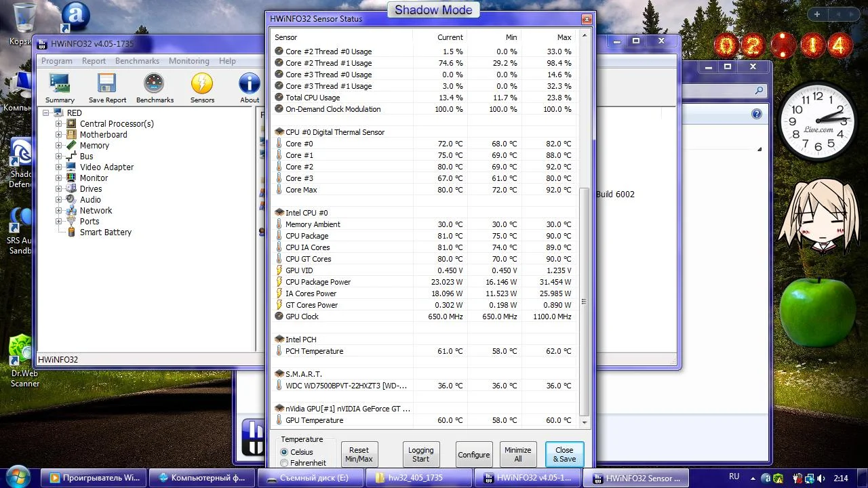Click the RU language indicator in tray
This screenshot has width=868, height=488.
(734, 477)
